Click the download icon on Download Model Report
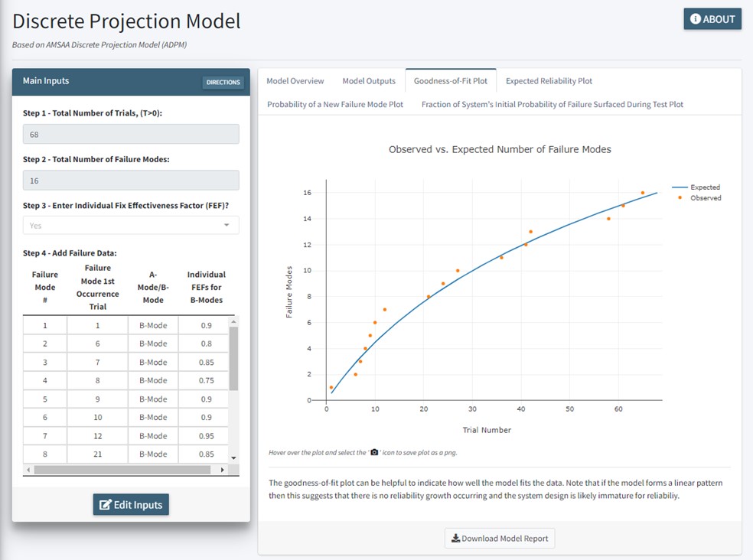Screen dimensions: 753x560 click(455, 539)
